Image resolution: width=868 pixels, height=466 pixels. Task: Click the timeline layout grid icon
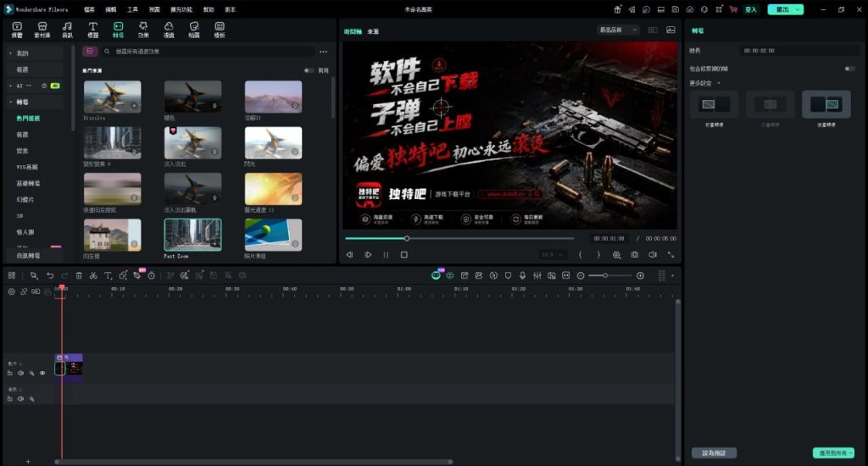point(12,275)
